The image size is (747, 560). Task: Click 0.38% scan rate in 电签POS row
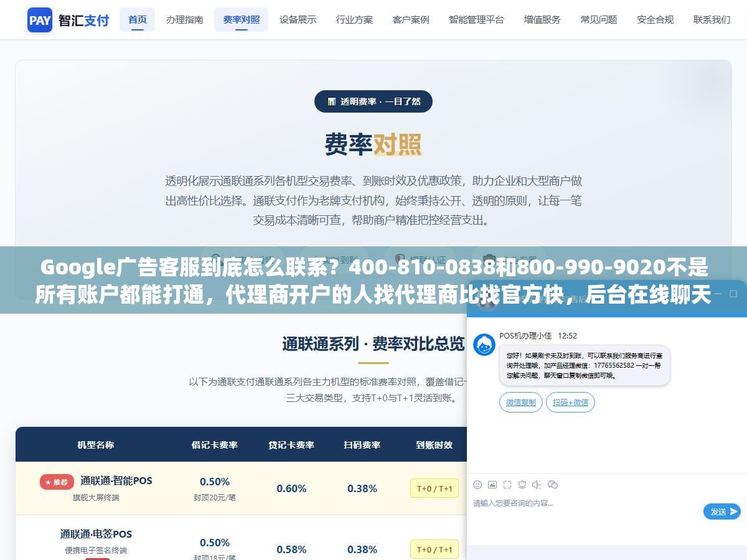click(362, 549)
